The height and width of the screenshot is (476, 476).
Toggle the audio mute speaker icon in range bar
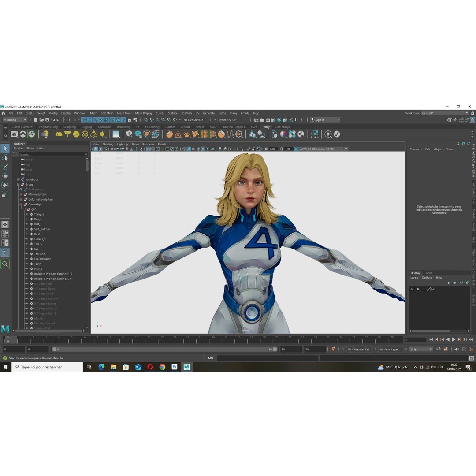(457, 350)
